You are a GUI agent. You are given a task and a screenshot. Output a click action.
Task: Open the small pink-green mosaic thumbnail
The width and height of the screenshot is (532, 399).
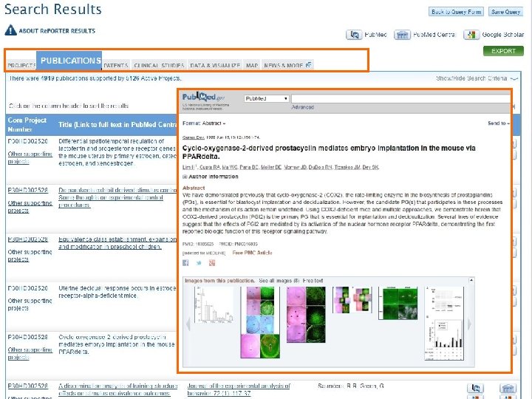click(x=352, y=299)
